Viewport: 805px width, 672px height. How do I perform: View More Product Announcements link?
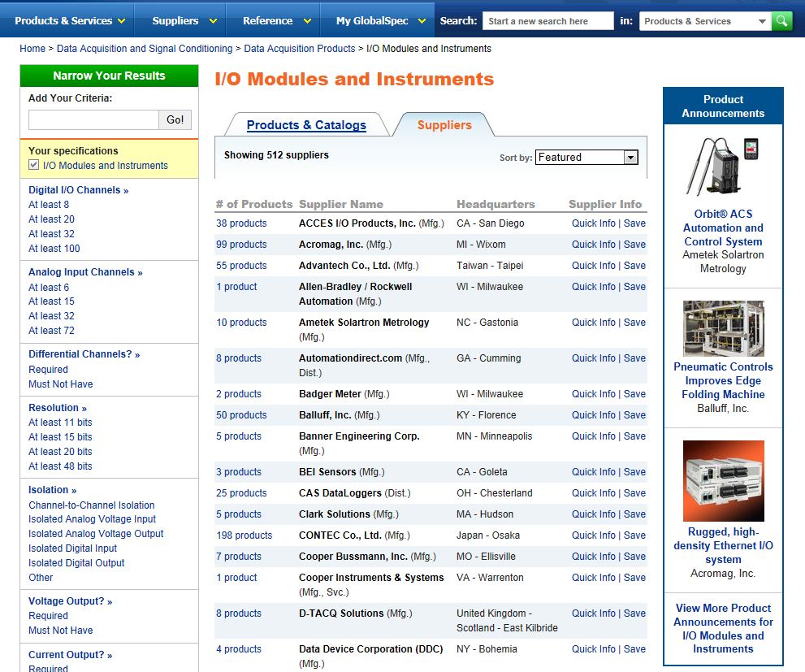(x=723, y=628)
